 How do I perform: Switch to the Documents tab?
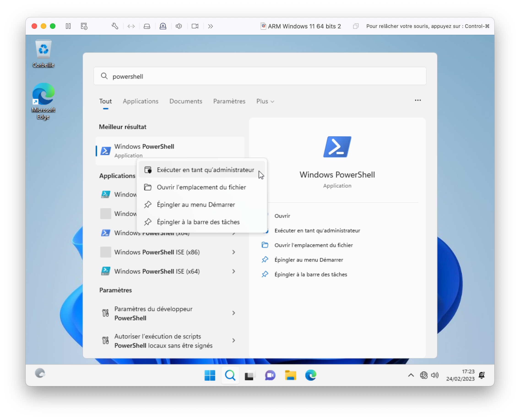(x=186, y=101)
